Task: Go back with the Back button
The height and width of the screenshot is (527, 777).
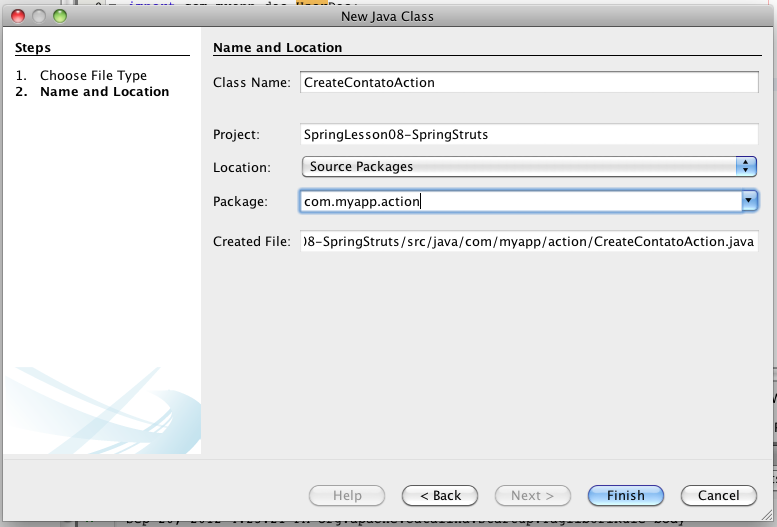Action: pos(439,495)
